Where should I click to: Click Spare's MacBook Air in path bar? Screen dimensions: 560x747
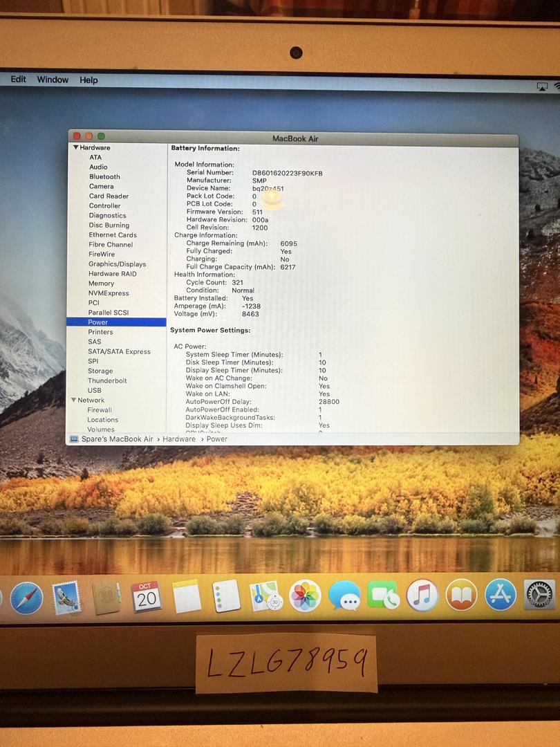(x=117, y=439)
